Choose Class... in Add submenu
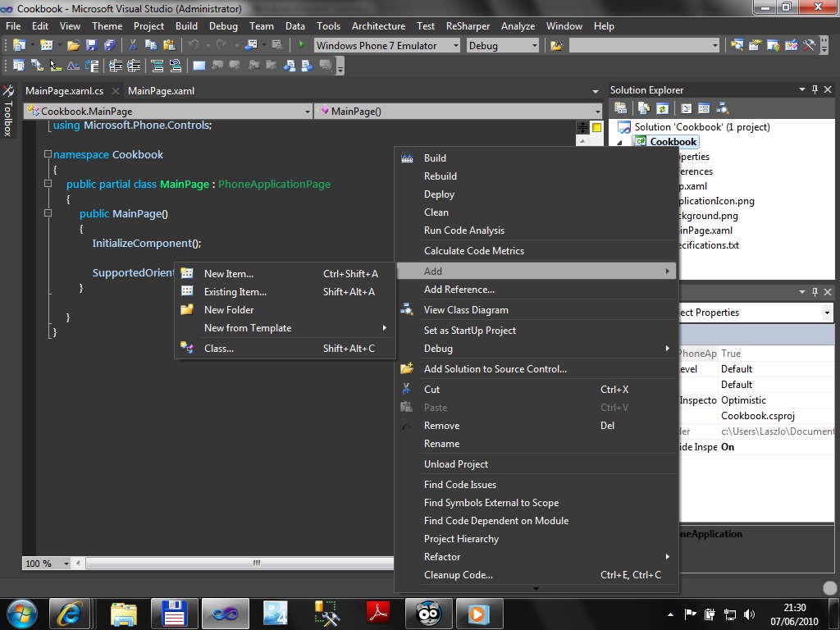Image resolution: width=840 pixels, height=630 pixels. pos(285,348)
